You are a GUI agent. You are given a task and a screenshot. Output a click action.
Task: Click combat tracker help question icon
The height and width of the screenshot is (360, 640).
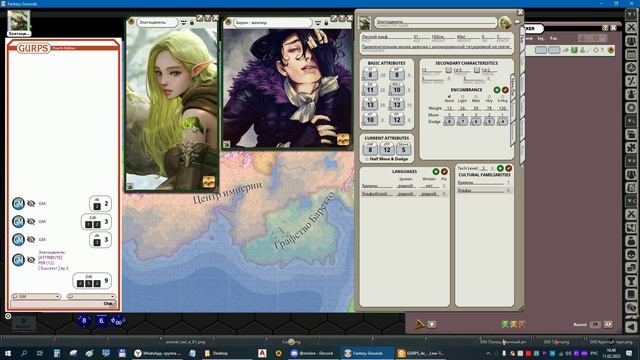[605, 28]
